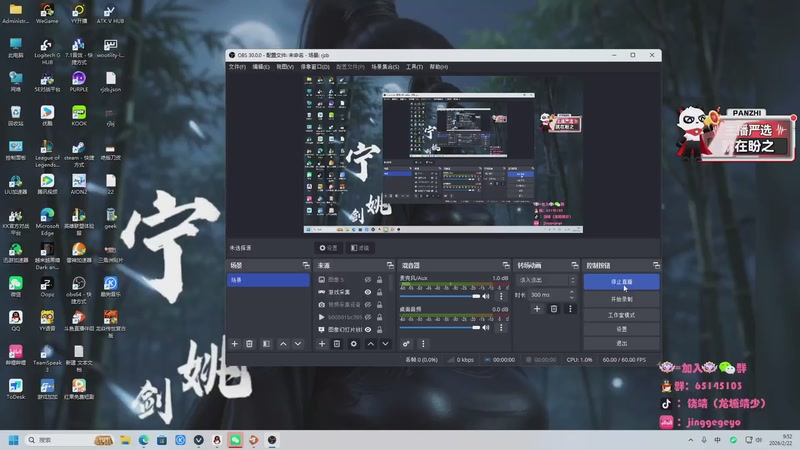Open the 文件(F) menu

(x=237, y=67)
